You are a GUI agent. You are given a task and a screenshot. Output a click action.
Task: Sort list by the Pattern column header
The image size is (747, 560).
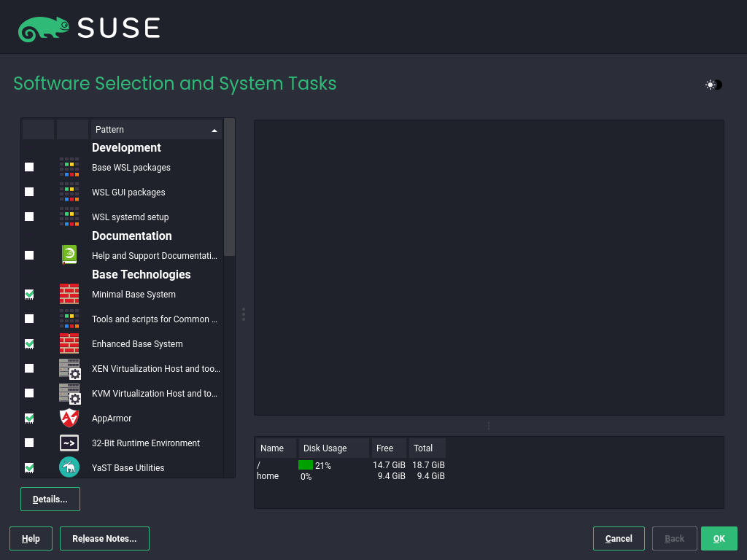155,130
